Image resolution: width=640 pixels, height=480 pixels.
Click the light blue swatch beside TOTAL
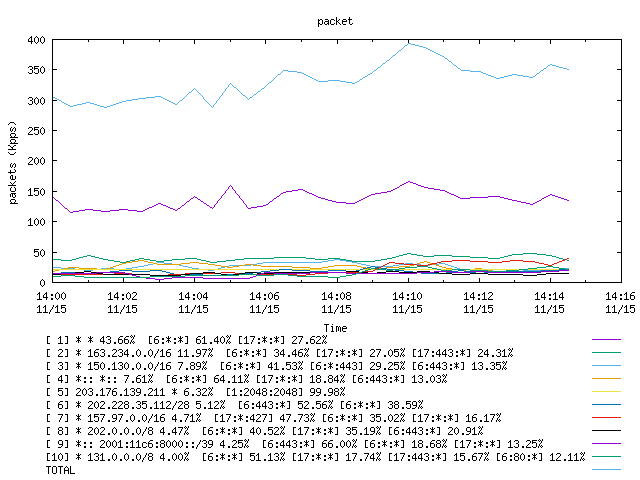(x=606, y=470)
